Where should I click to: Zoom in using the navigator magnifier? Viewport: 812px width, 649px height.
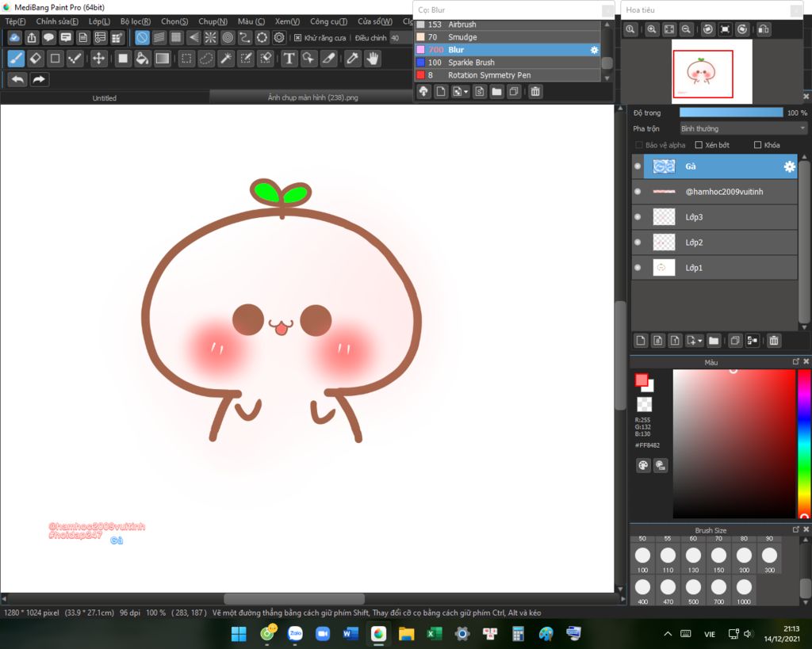click(x=652, y=29)
